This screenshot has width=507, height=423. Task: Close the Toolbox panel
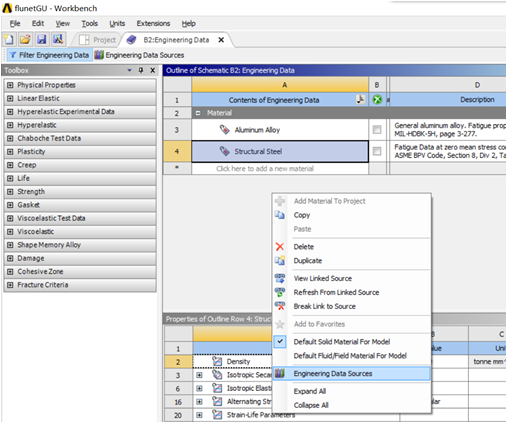point(152,70)
